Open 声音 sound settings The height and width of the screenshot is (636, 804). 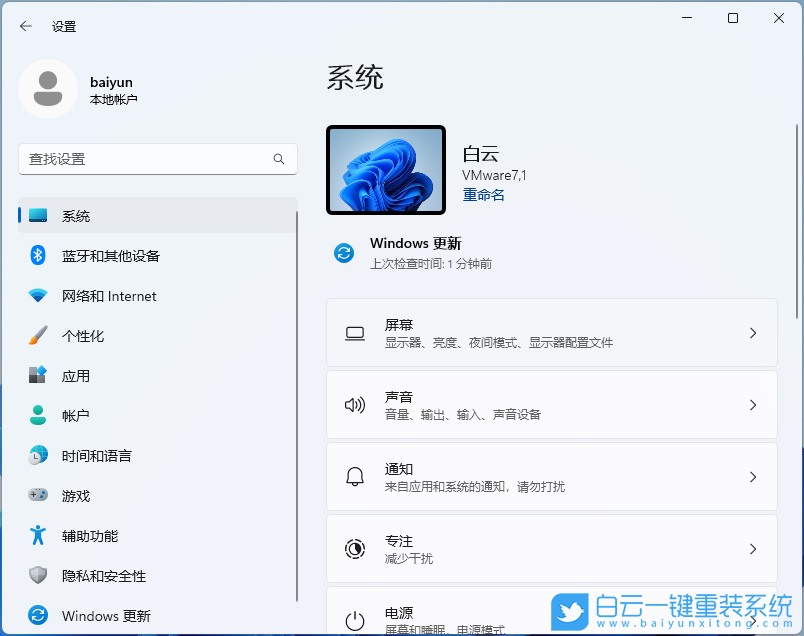[x=552, y=404]
